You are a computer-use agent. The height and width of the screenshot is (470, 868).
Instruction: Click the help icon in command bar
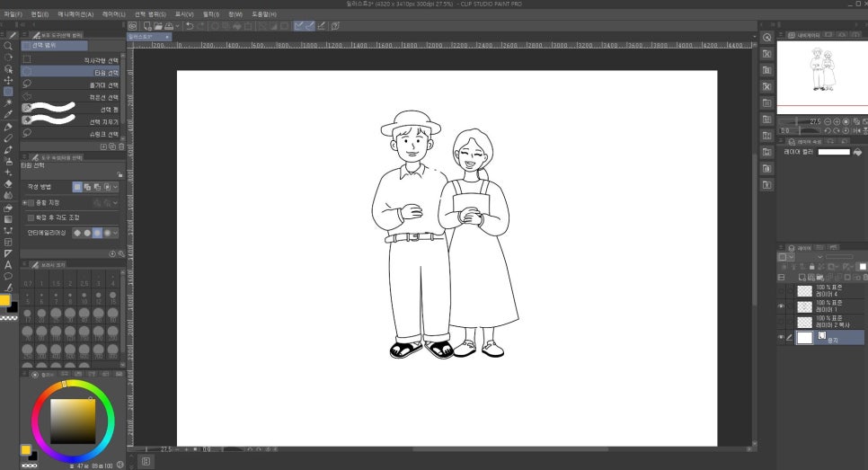pyautogui.click(x=335, y=26)
